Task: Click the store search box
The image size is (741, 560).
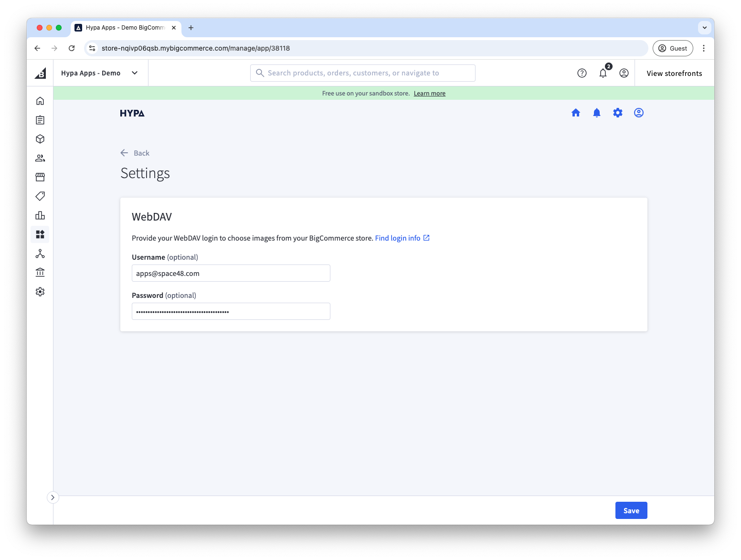Action: tap(363, 73)
